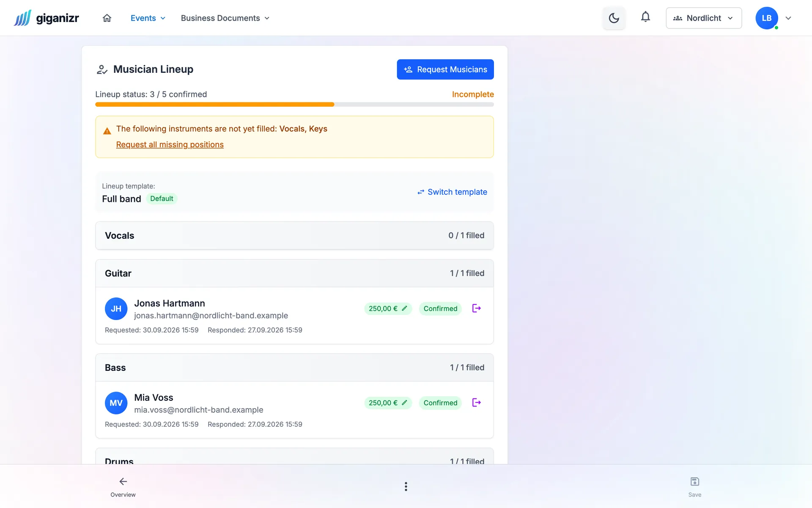Open the Events menu
Screen dimensions: 812x508
pos(148,18)
